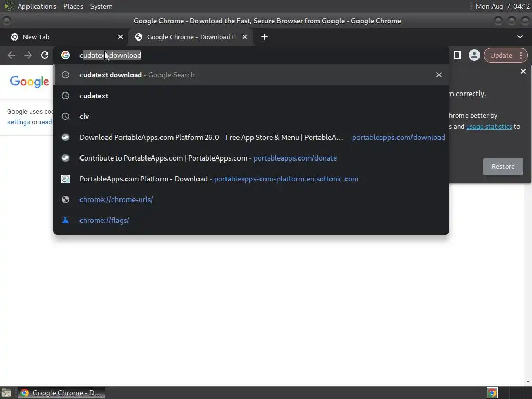Reload the current page

tap(45, 55)
